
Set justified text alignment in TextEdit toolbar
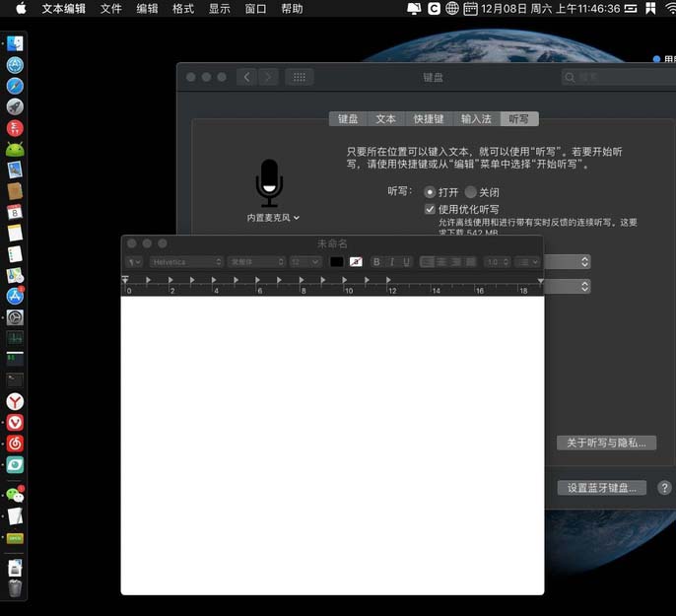[x=470, y=262]
